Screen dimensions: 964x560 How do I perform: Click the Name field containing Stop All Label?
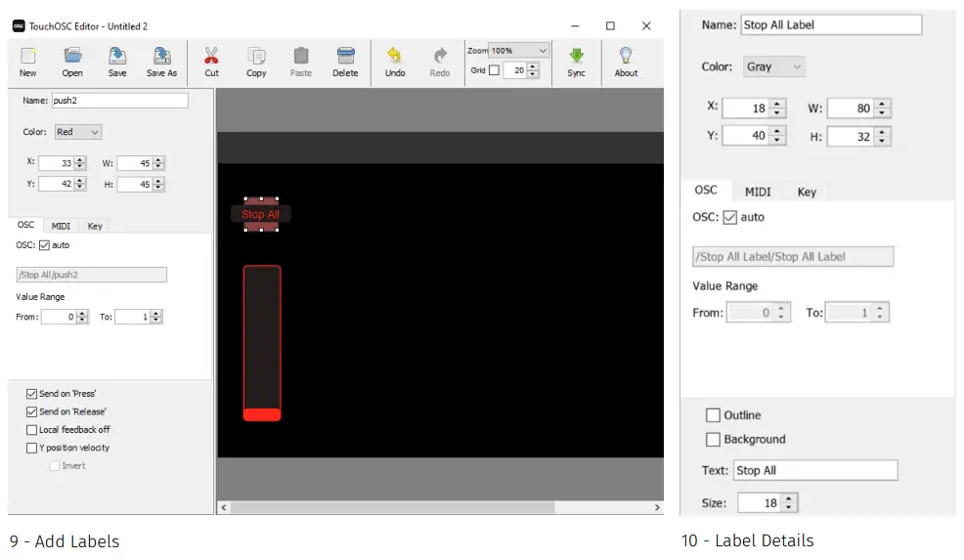[831, 25]
